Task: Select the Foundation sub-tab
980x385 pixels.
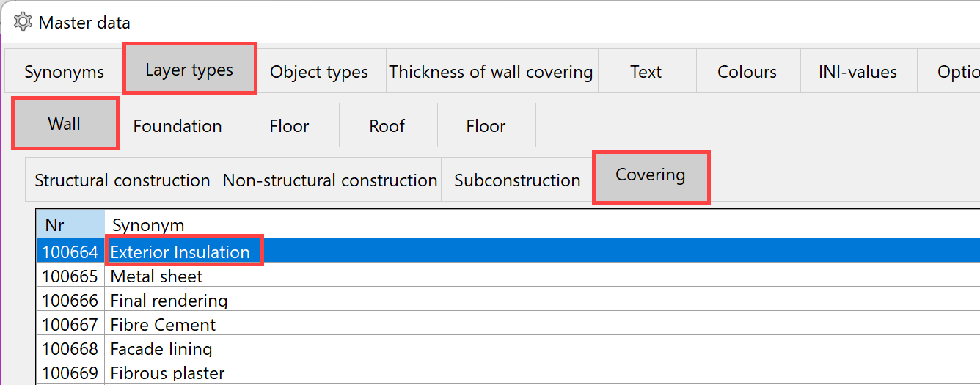Action: coord(178,126)
